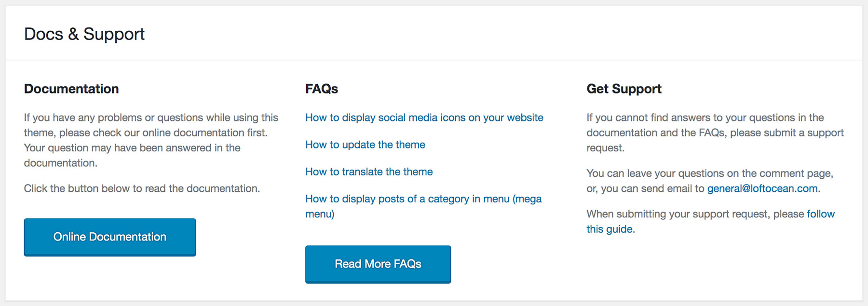Viewport: 868px width, 306px height.
Task: Click the 'Your question may have been answered' sentence
Action: pyautogui.click(x=132, y=148)
